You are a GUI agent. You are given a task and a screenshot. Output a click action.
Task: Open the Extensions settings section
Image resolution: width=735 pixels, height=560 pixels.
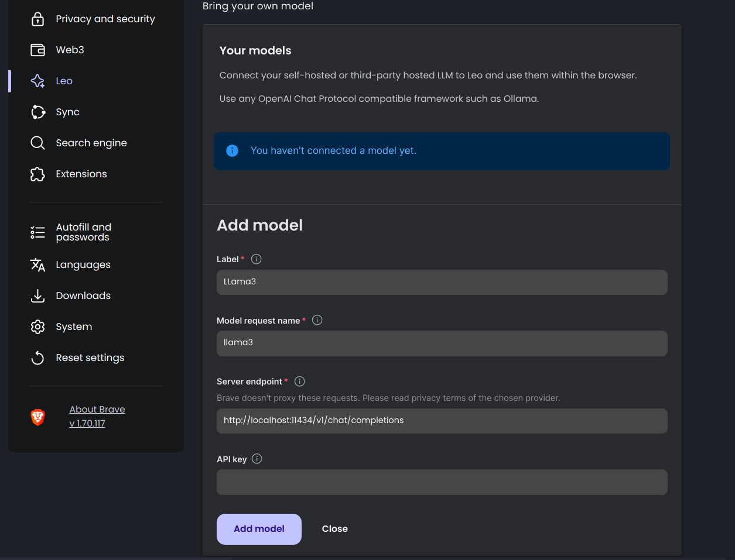click(81, 174)
